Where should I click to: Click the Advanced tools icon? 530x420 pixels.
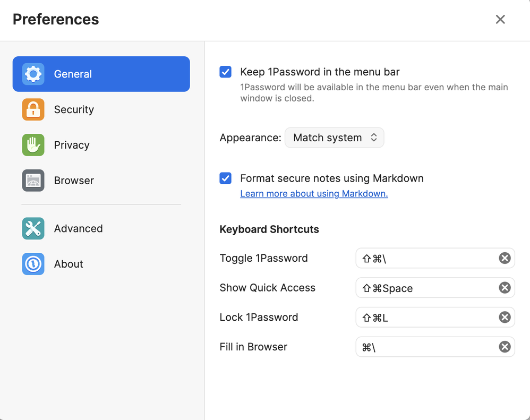pyautogui.click(x=33, y=228)
